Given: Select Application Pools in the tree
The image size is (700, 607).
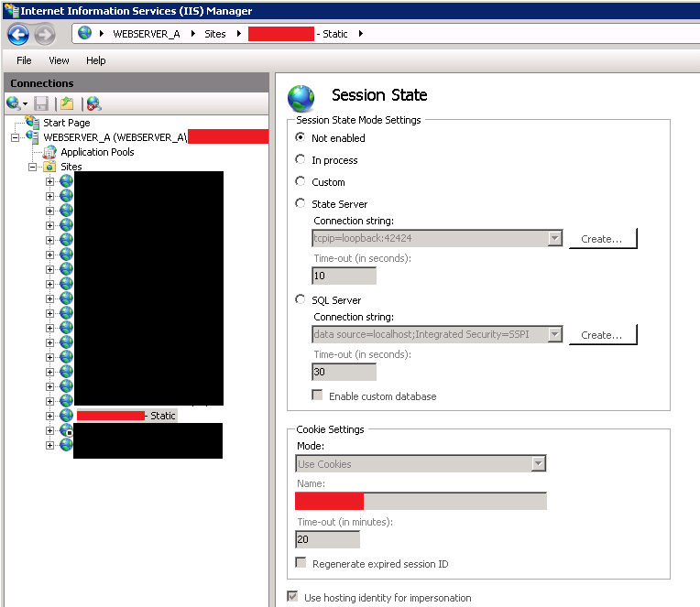Looking at the screenshot, I should tap(97, 152).
